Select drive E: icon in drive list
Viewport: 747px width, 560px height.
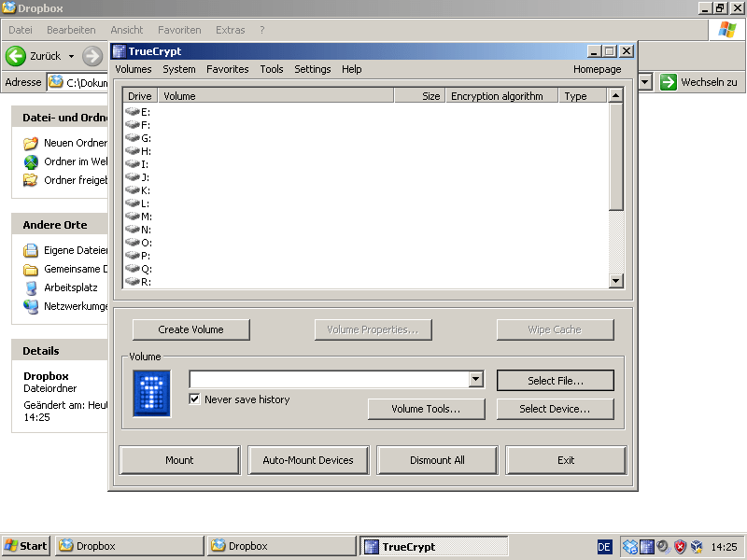tap(133, 112)
